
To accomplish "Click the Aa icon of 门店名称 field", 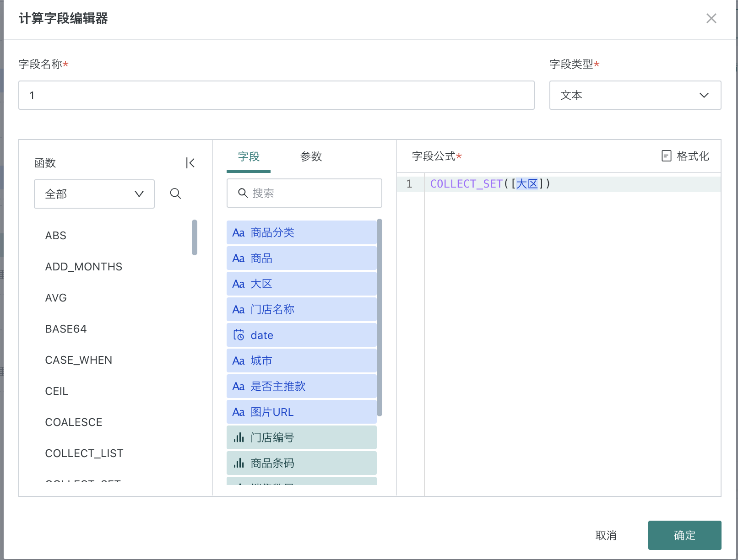I will [239, 310].
